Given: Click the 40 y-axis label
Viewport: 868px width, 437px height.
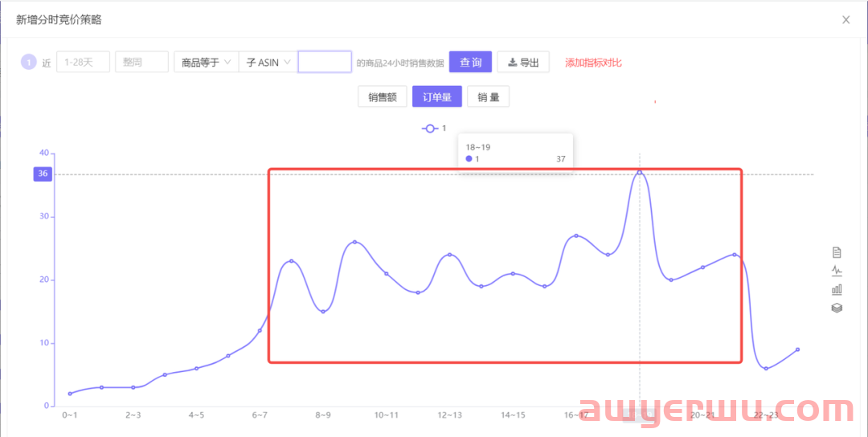Looking at the screenshot, I should pyautogui.click(x=43, y=153).
